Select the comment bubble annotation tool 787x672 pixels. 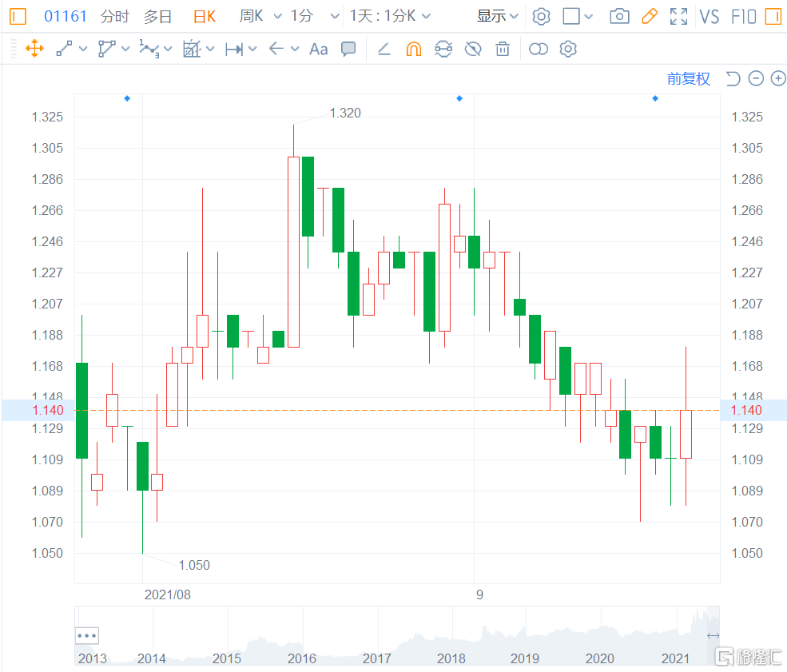coord(348,50)
